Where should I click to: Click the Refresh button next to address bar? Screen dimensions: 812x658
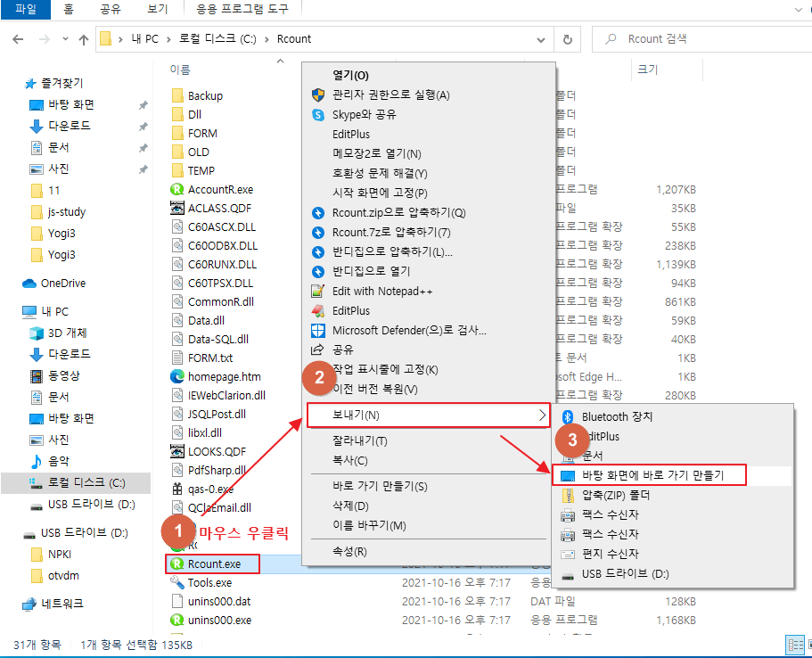click(x=568, y=39)
